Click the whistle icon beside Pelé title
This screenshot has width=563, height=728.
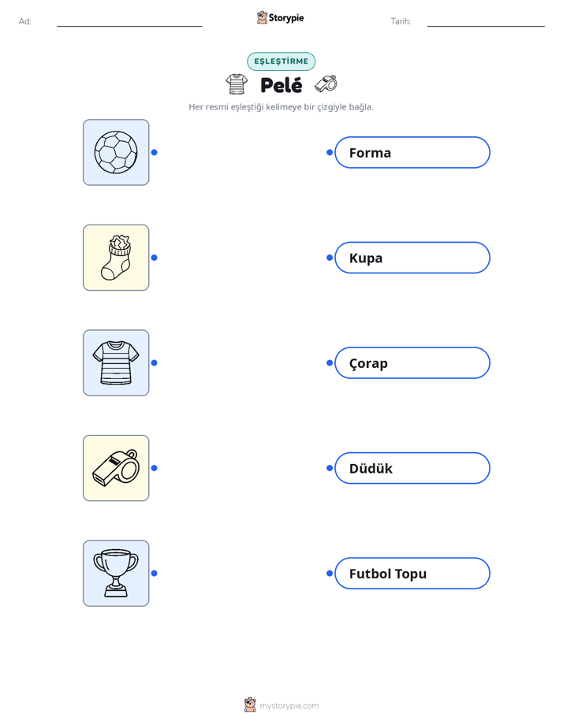pos(326,84)
